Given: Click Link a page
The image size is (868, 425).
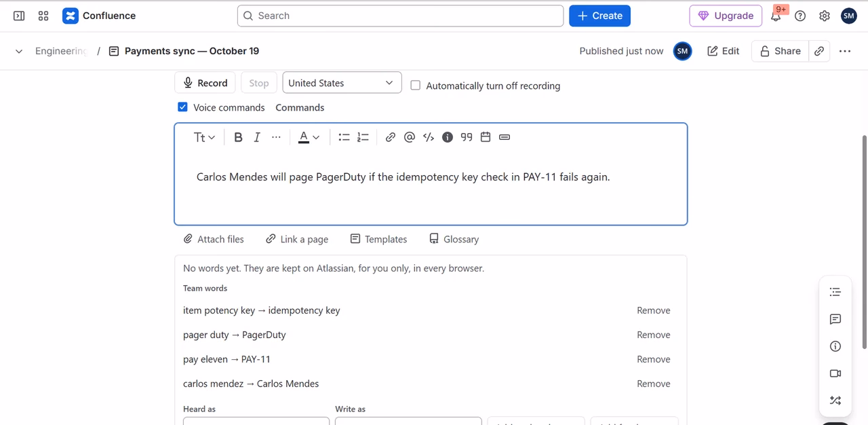Looking at the screenshot, I should pos(297,239).
